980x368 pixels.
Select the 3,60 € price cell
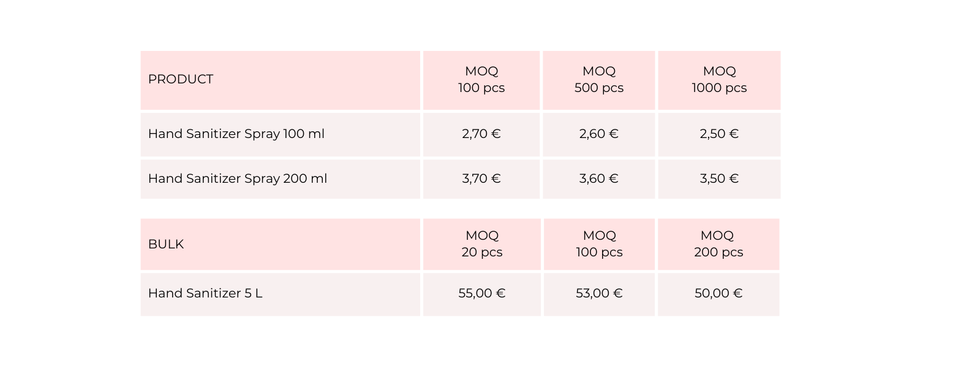[598, 178]
